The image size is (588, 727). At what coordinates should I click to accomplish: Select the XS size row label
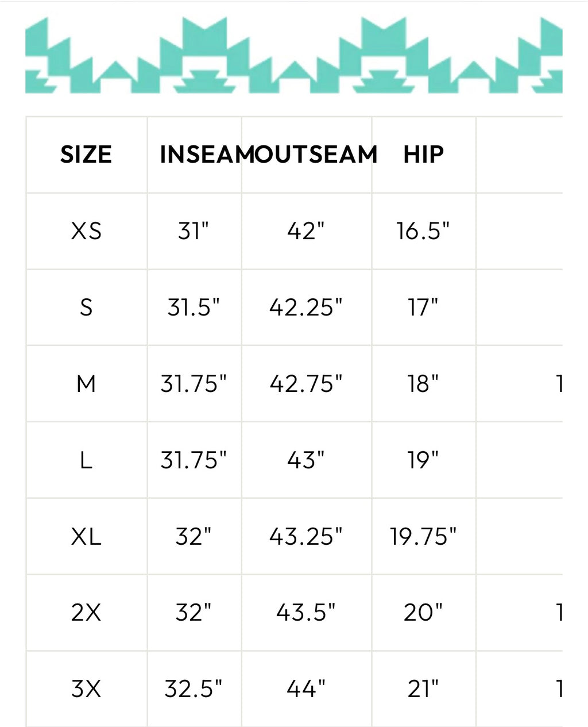coord(86,231)
